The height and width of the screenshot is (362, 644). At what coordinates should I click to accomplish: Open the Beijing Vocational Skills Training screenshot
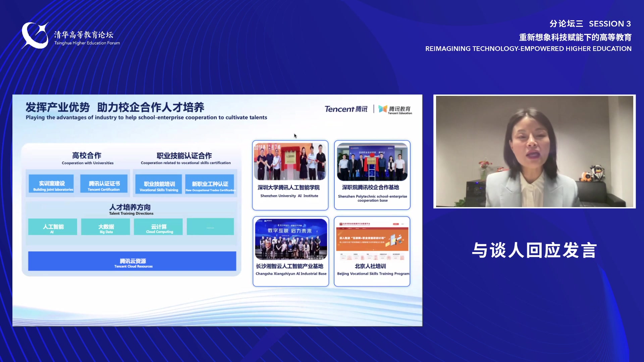pos(372,240)
